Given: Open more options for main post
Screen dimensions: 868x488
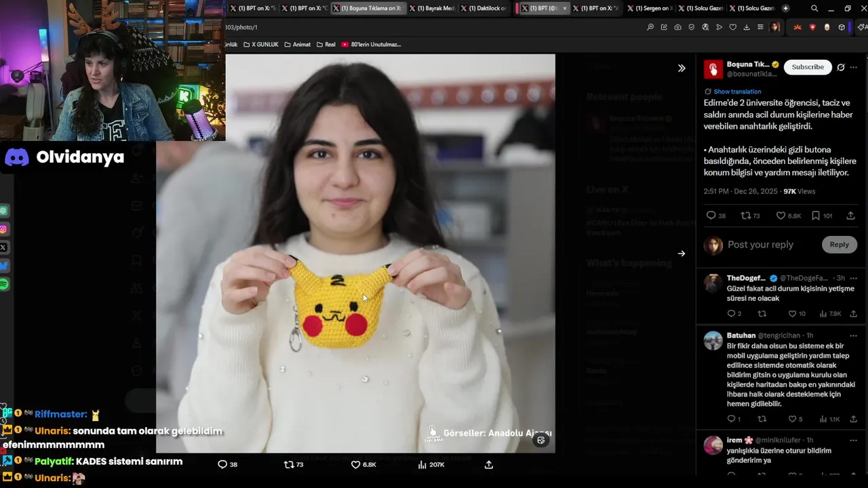Looking at the screenshot, I should 854,67.
